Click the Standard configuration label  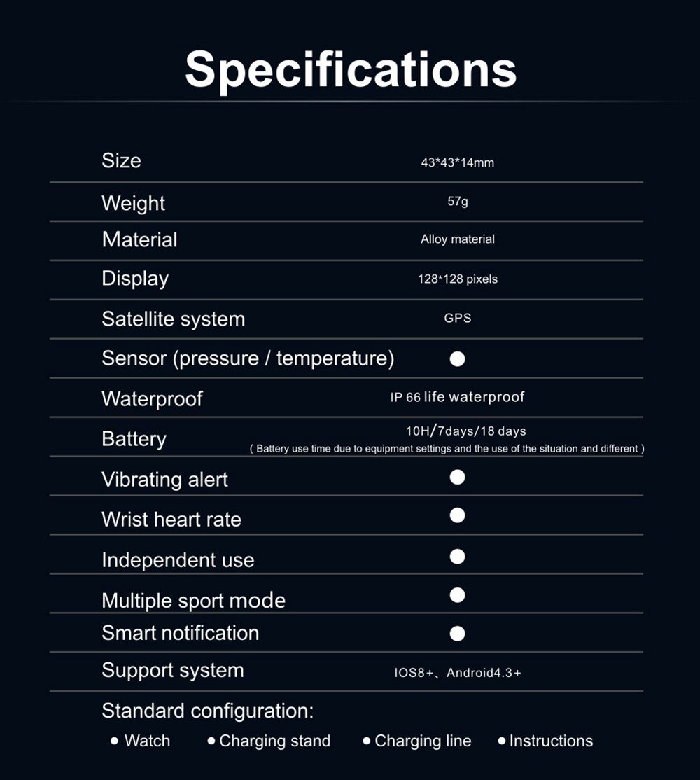[x=207, y=711]
